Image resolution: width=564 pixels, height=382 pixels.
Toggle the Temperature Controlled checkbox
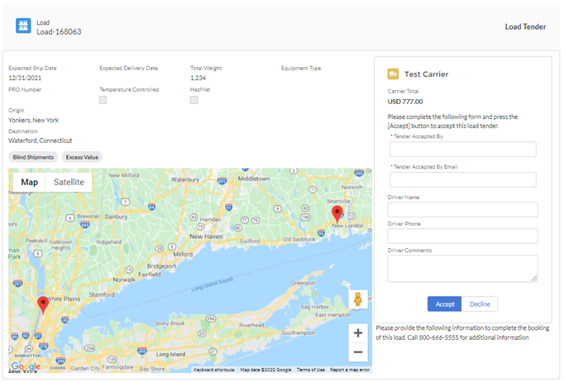pyautogui.click(x=103, y=100)
